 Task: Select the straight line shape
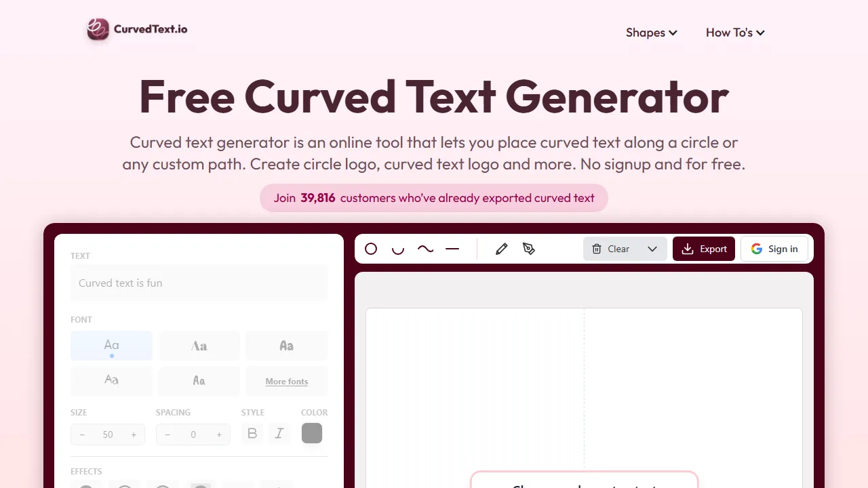452,249
